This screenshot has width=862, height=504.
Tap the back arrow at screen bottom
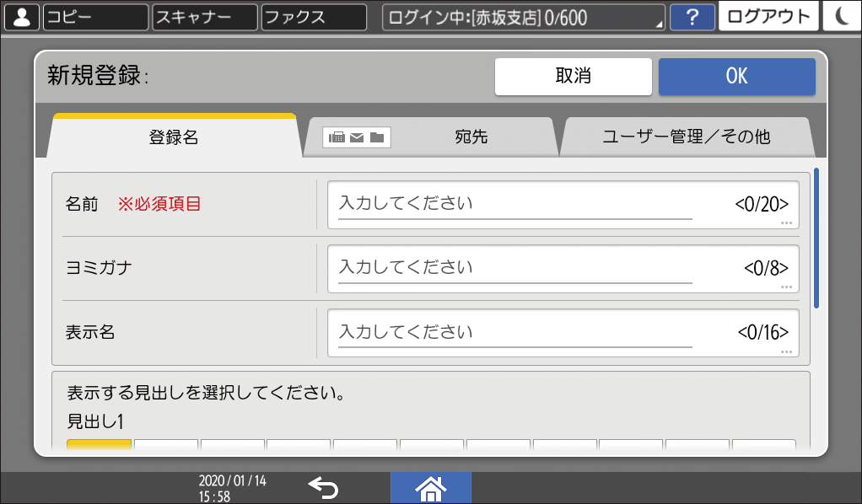tap(325, 487)
